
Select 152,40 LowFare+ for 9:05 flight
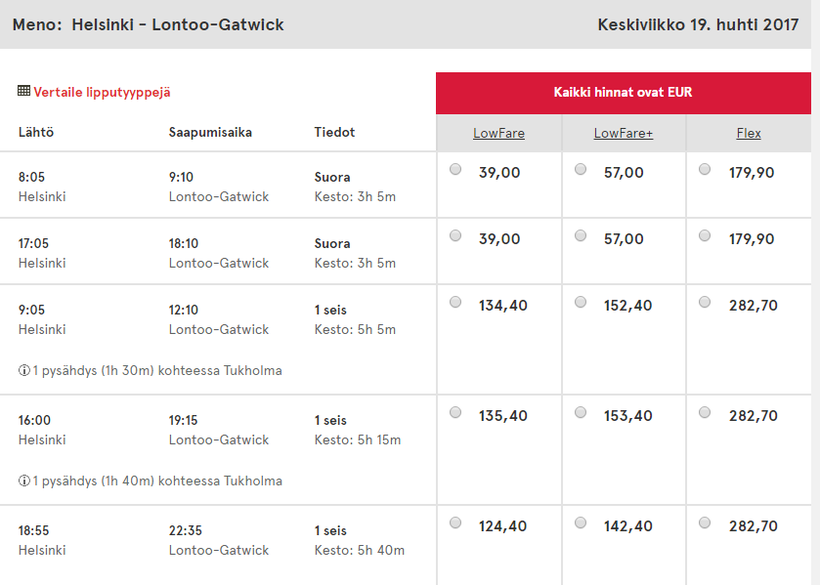(581, 302)
